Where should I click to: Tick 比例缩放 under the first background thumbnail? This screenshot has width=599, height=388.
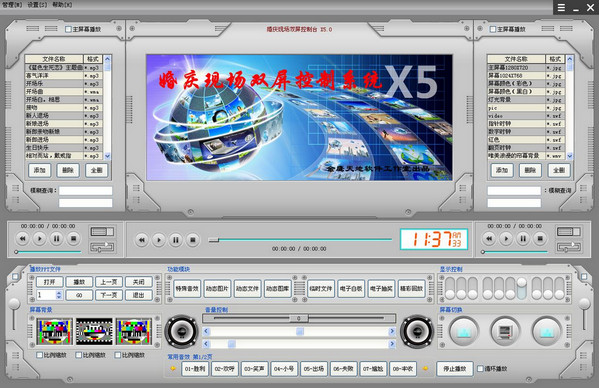coord(39,355)
